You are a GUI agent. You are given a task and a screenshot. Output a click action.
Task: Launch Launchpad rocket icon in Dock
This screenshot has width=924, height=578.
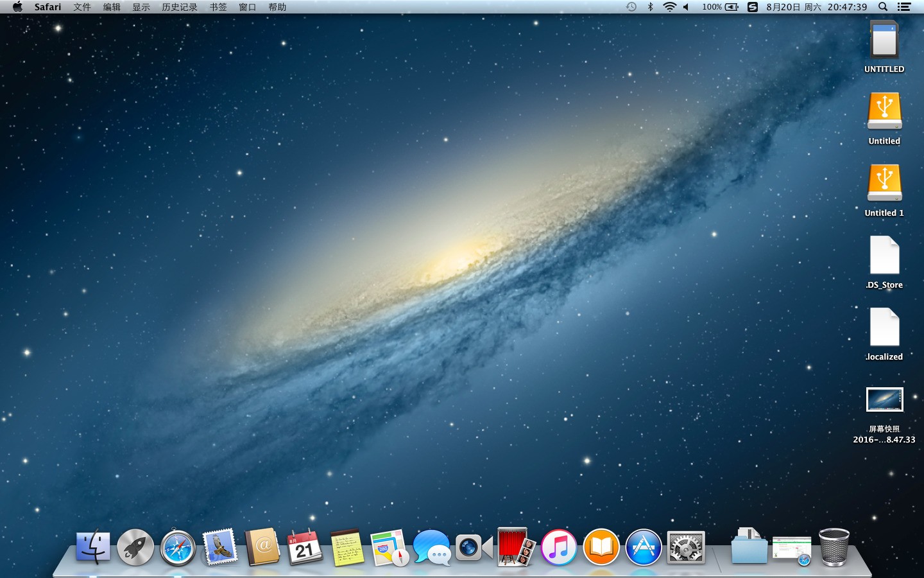pyautogui.click(x=135, y=547)
